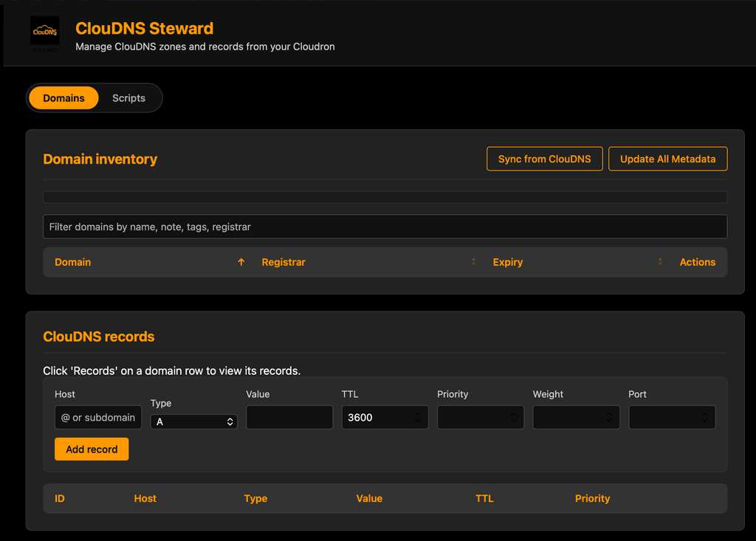Click the TTL field stepper arrows
Viewport: 756px width, 541px height.
point(418,418)
